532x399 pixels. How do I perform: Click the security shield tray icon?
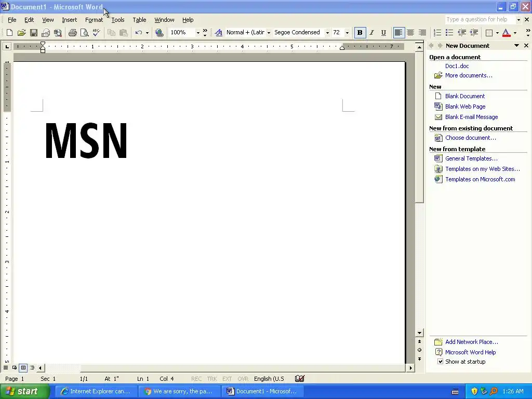474,392
